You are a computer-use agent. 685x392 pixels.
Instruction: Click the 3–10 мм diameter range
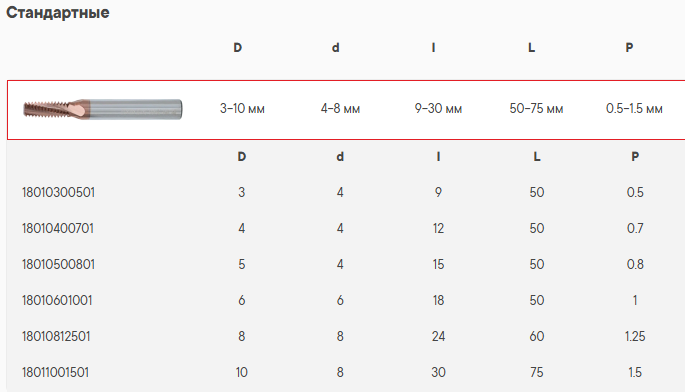coord(242,108)
